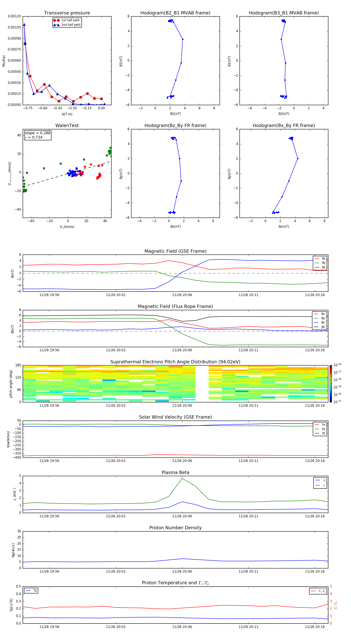Click the data gap in pitch angle spectrogram
Image resolution: width=351 pixels, height=644 pixels.
pyautogui.click(x=202, y=383)
